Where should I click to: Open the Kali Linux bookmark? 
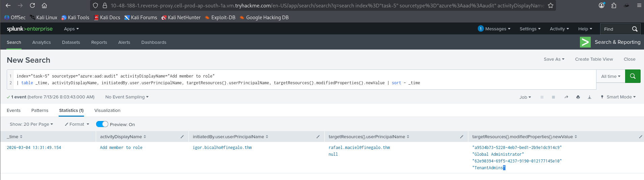tap(43, 18)
